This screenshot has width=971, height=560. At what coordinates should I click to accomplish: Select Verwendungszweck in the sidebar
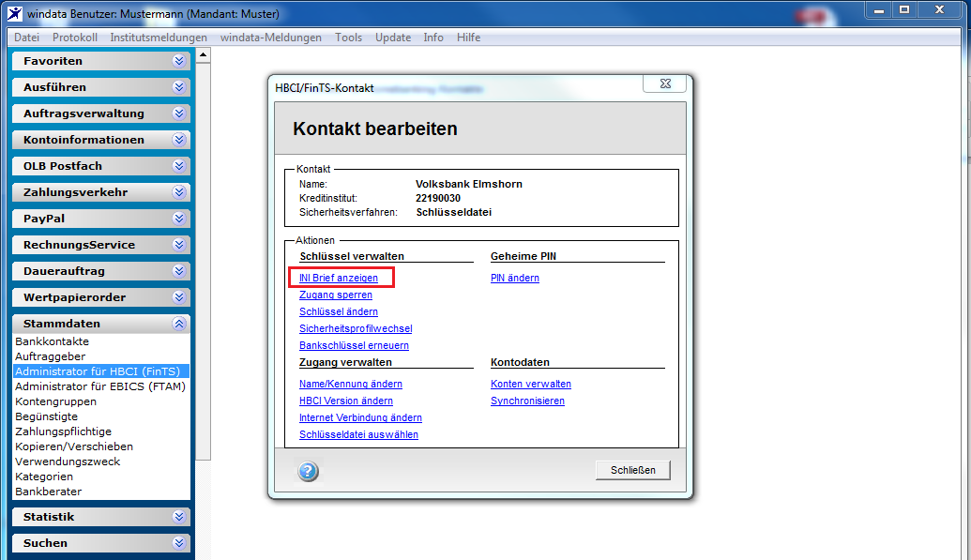click(68, 462)
